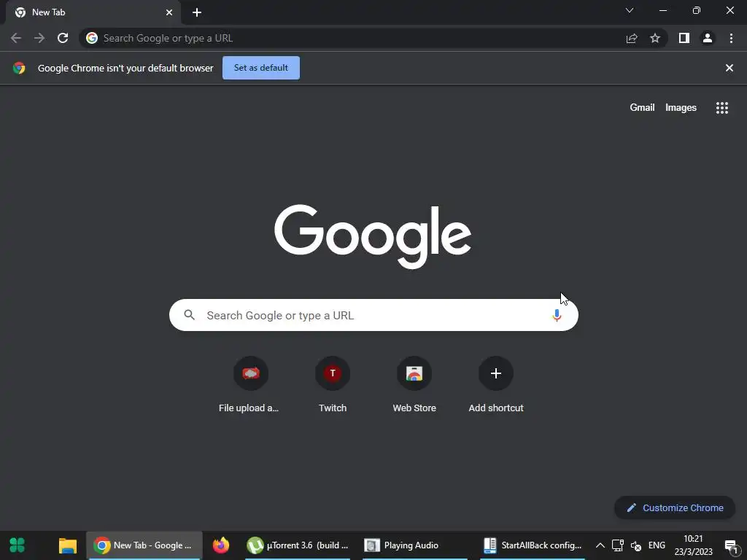Focus the Google search box in the page
Viewport: 747px width, 560px height.
pyautogui.click(x=373, y=315)
